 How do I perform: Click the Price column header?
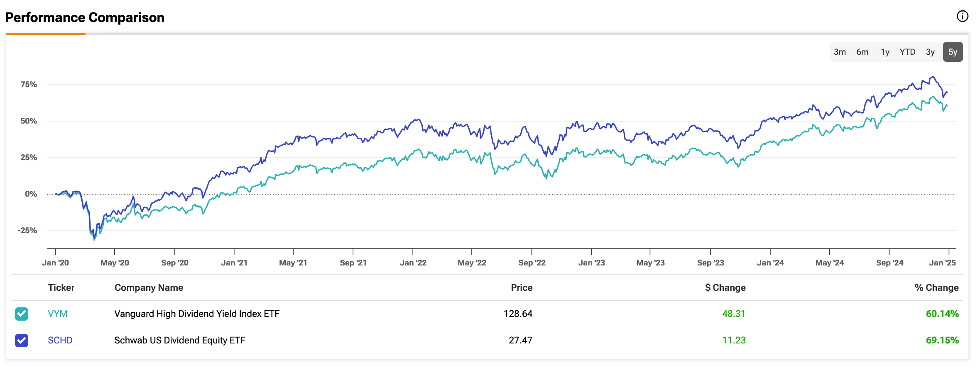[522, 288]
